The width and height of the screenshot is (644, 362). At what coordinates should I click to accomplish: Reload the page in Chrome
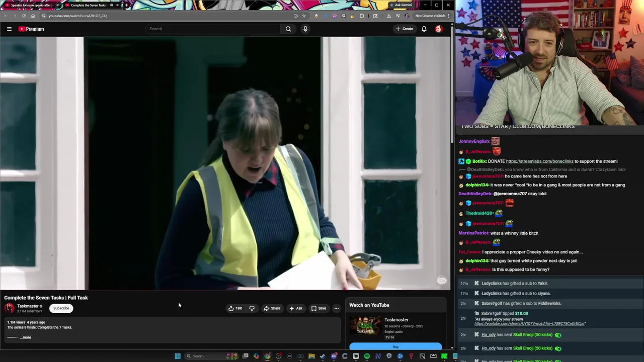(24, 16)
